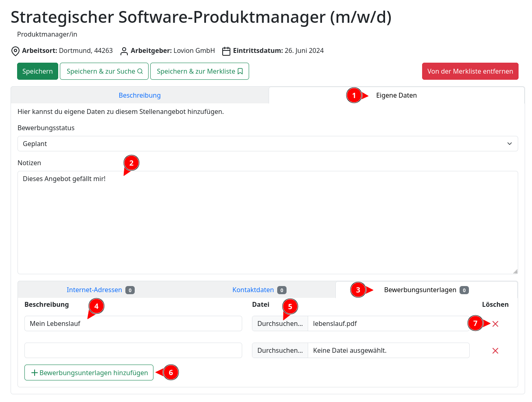Click the Speichern button
The height and width of the screenshot is (402, 532).
(37, 71)
